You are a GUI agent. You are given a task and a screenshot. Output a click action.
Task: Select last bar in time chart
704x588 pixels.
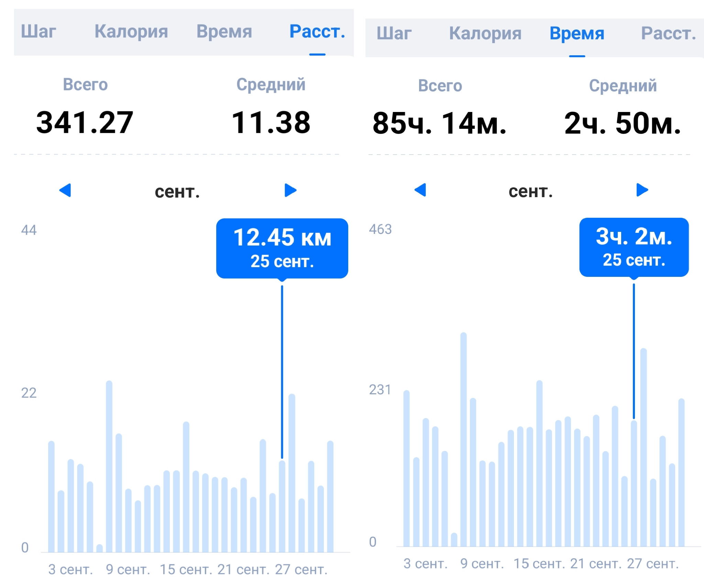[681, 472]
